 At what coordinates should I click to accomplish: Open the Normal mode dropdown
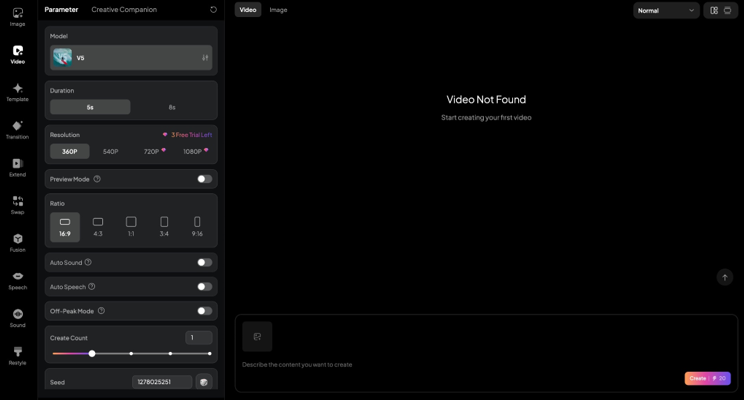pos(666,10)
